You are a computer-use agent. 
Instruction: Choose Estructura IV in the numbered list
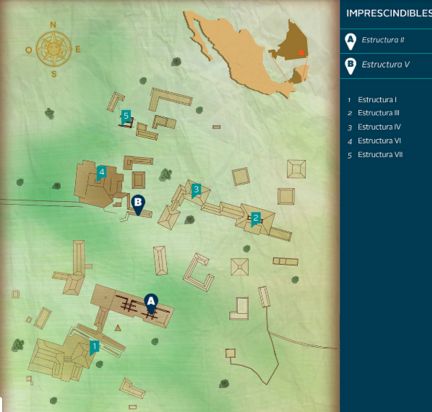[379, 127]
